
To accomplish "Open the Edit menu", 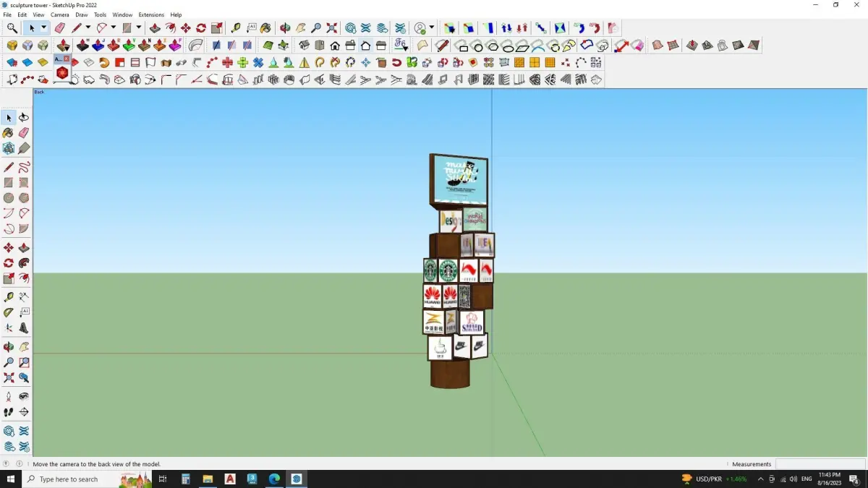I will pos(22,14).
